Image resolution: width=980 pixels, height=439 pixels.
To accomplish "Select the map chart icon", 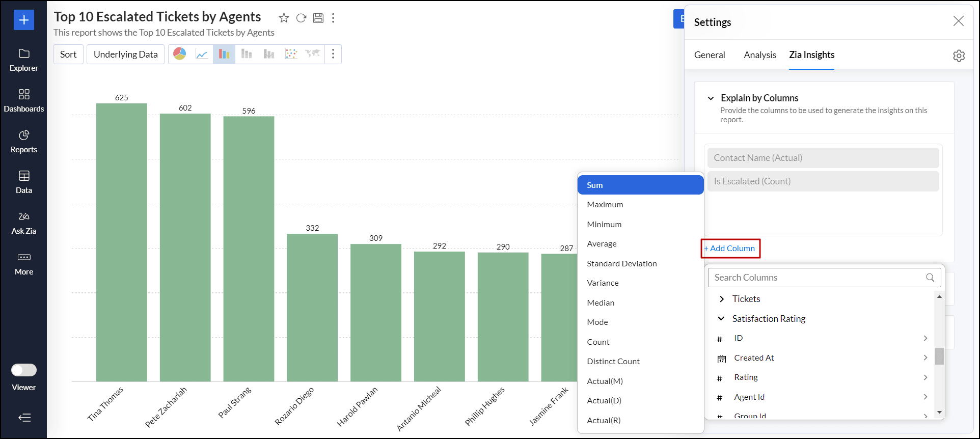I will (x=313, y=54).
